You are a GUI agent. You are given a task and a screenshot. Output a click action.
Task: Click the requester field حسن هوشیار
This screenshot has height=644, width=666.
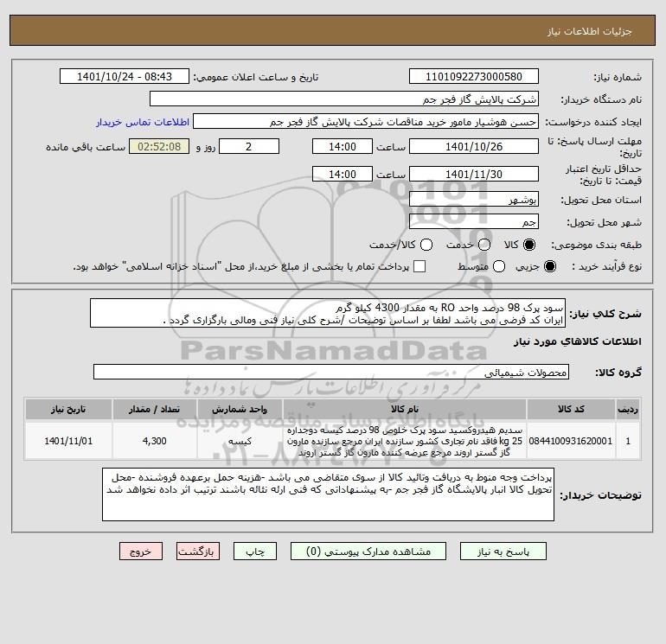(366, 122)
